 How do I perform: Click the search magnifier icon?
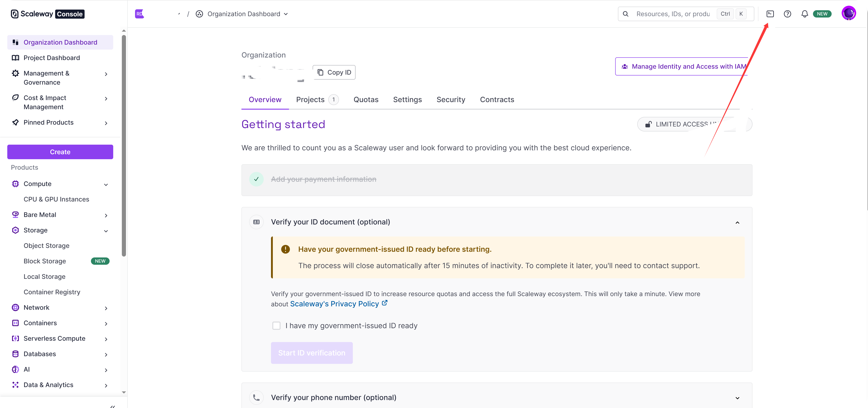[x=625, y=14]
